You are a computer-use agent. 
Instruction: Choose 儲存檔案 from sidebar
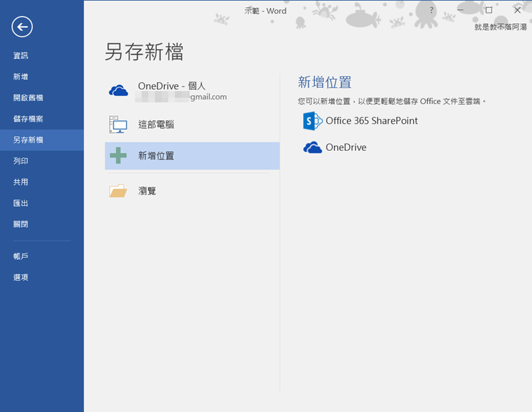tap(28, 119)
